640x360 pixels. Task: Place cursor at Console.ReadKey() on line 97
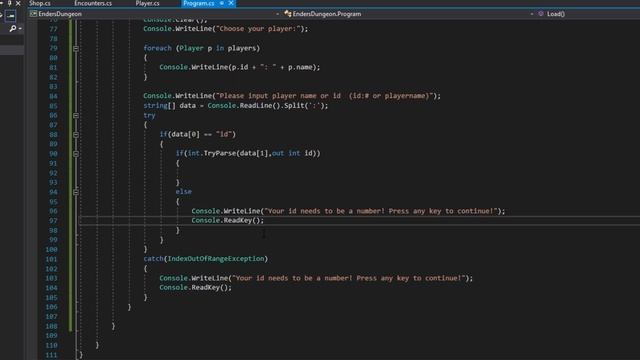tap(228, 220)
